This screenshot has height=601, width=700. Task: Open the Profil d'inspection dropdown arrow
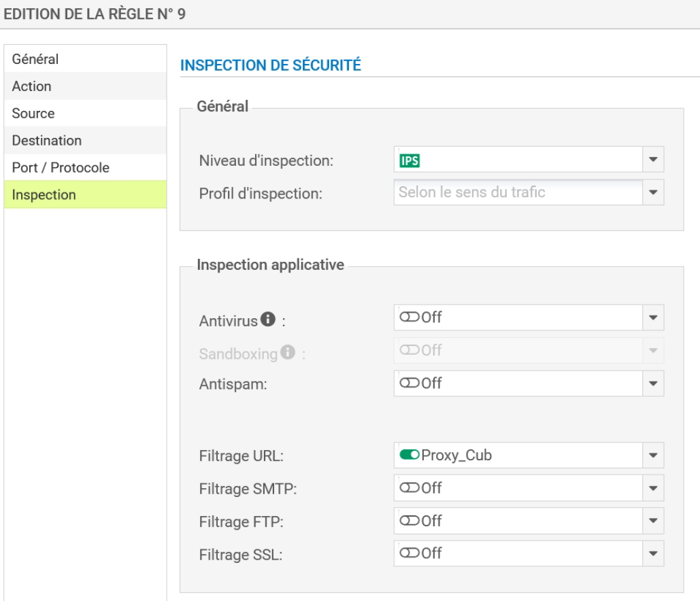653,192
